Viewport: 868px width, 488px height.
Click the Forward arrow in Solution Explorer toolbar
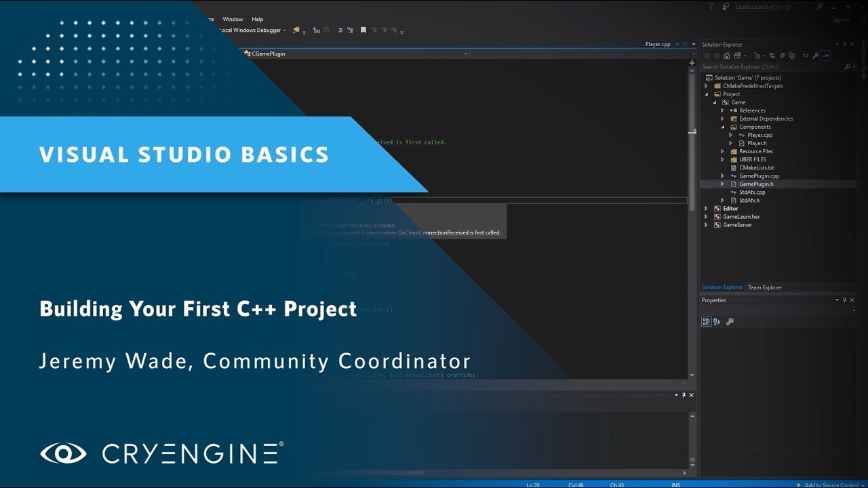(717, 56)
